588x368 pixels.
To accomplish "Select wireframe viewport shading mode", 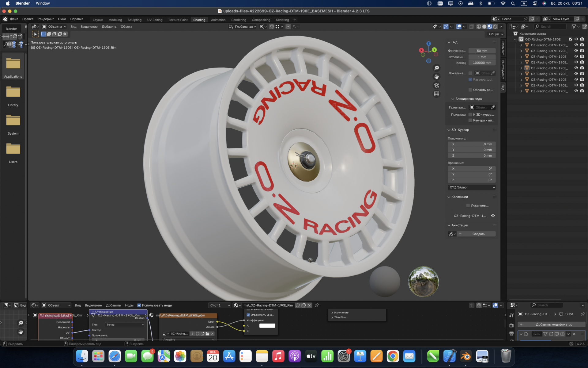I will click(x=479, y=27).
